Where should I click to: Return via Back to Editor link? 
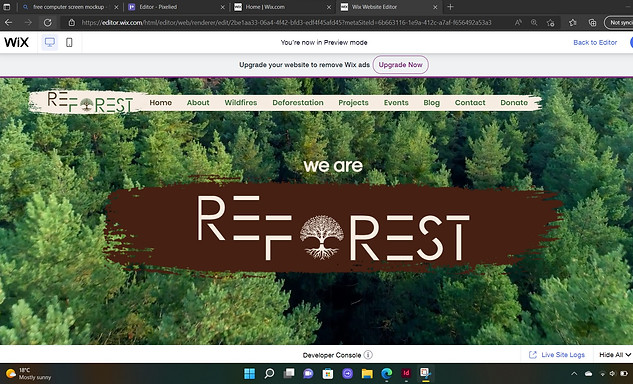(x=595, y=42)
